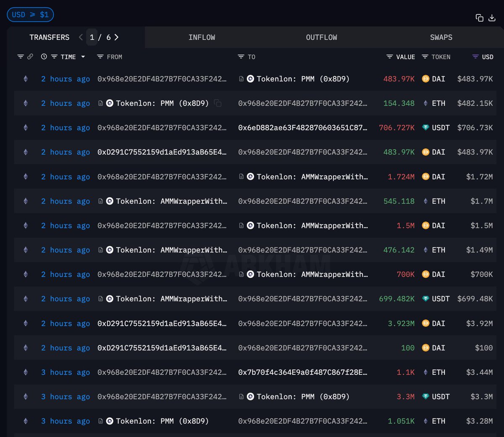Switch to the OUTFLOW tab
Viewport: 504px width, 437px height.
321,37
